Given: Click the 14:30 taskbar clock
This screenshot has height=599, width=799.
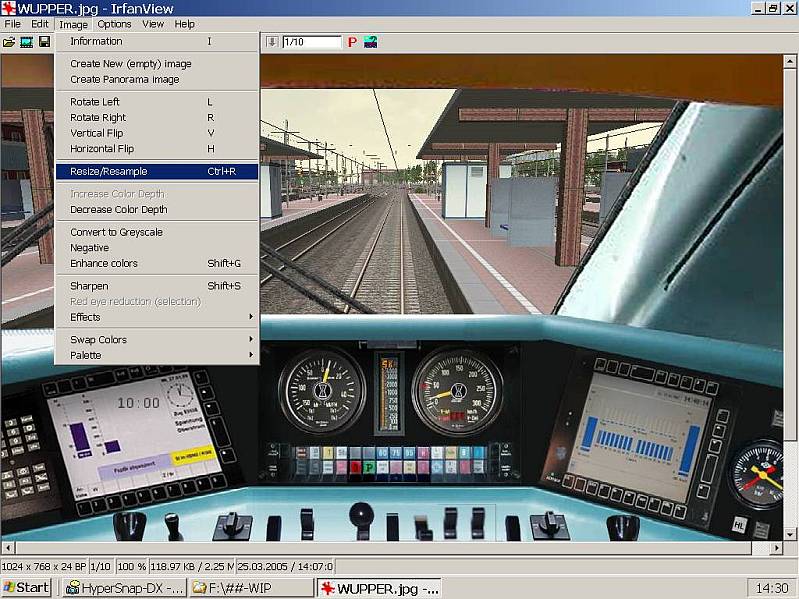Looking at the screenshot, I should click(x=772, y=588).
